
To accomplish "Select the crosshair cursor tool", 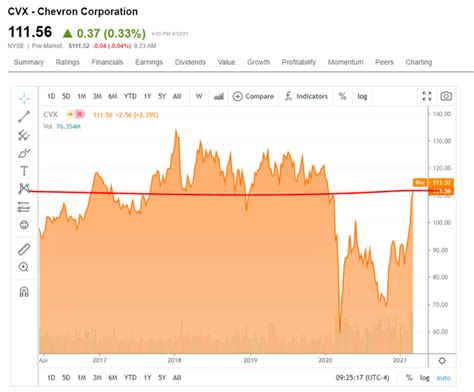I will [24, 98].
